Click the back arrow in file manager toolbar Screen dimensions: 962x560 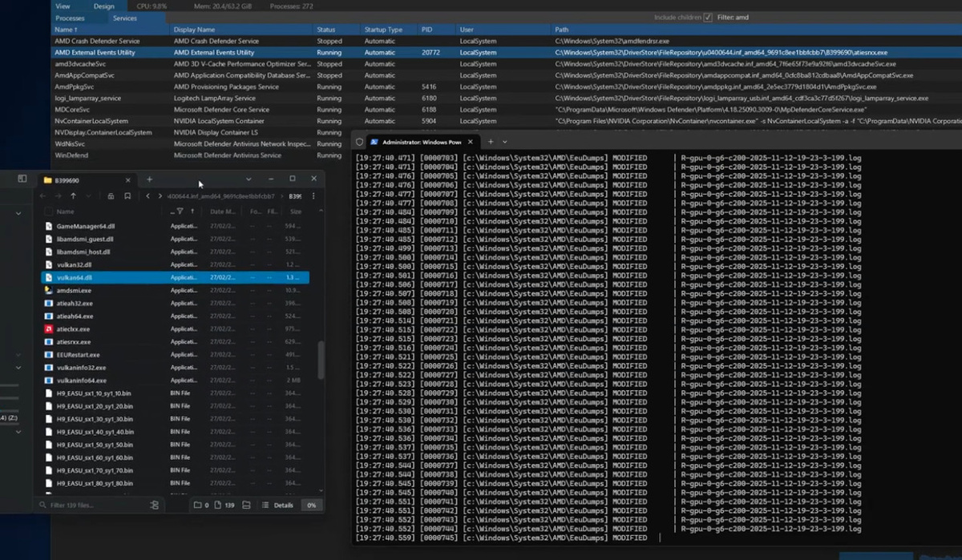tap(44, 195)
